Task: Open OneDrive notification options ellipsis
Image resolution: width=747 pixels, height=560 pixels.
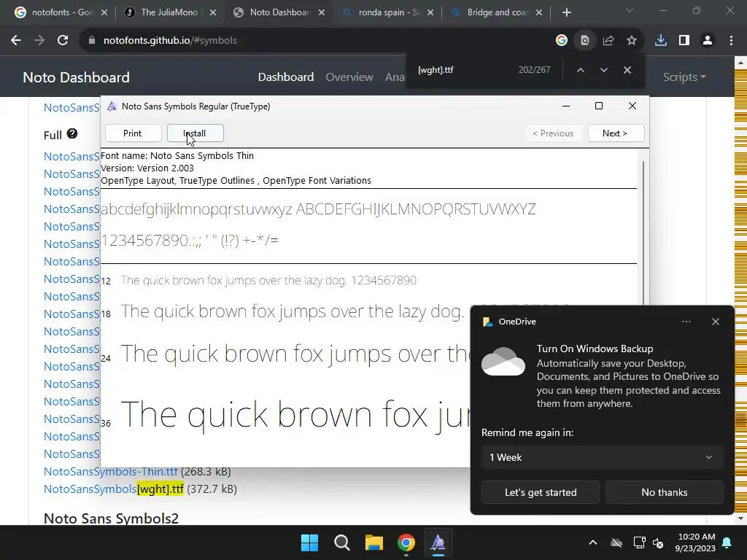Action: [686, 322]
